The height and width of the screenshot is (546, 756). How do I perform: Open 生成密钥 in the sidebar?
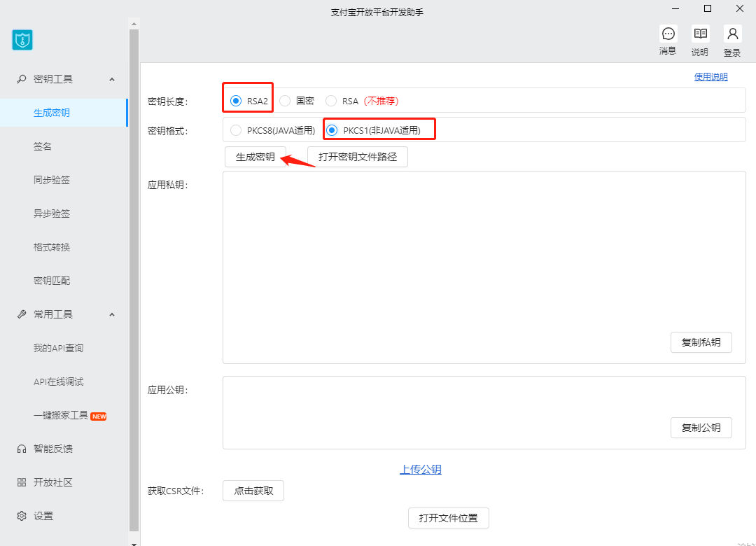(x=64, y=113)
